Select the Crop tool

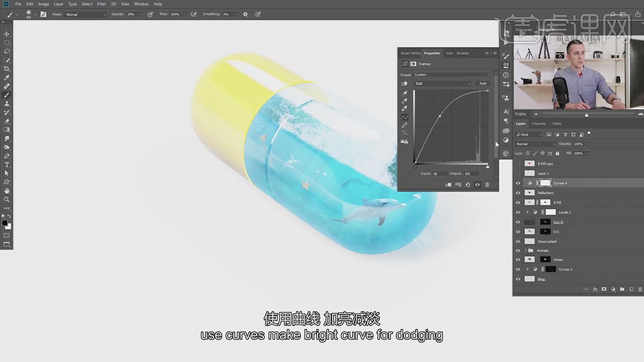point(7,68)
